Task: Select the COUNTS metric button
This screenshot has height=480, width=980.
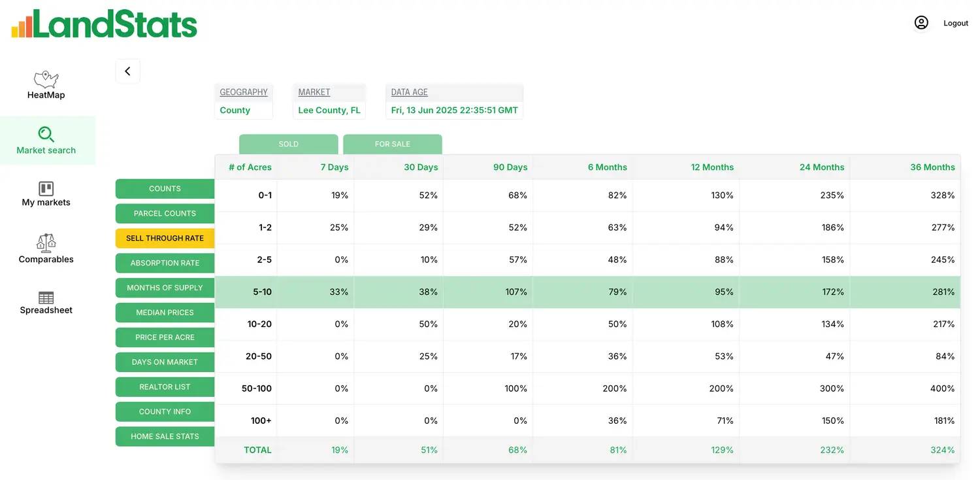Action: (165, 189)
